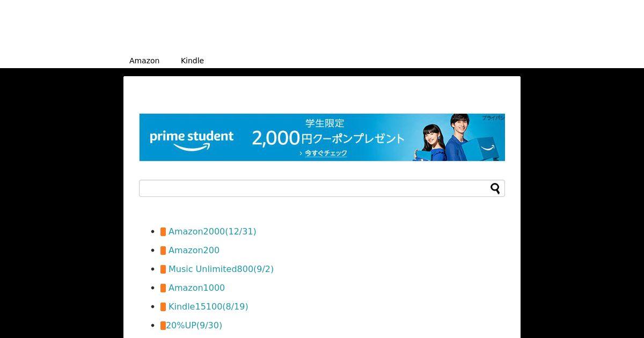Image resolution: width=644 pixels, height=338 pixels.
Task: Click orange marker beside Music Unlimited800(9/2)
Action: coord(163,269)
